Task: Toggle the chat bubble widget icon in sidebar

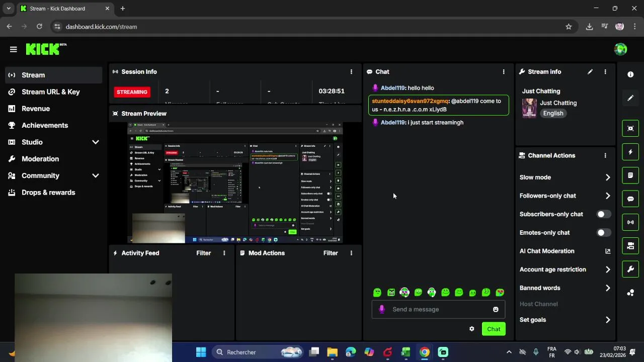Action: (x=630, y=199)
